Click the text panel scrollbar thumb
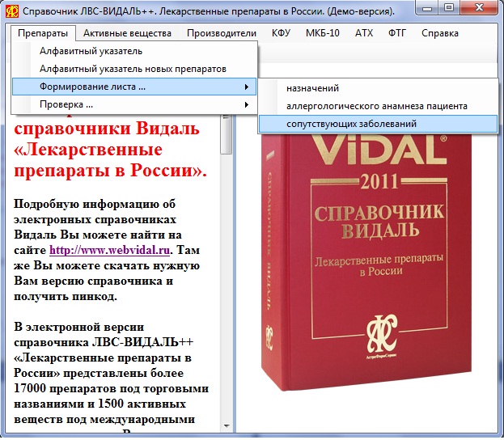This screenshot has width=504, height=440. tap(227, 134)
